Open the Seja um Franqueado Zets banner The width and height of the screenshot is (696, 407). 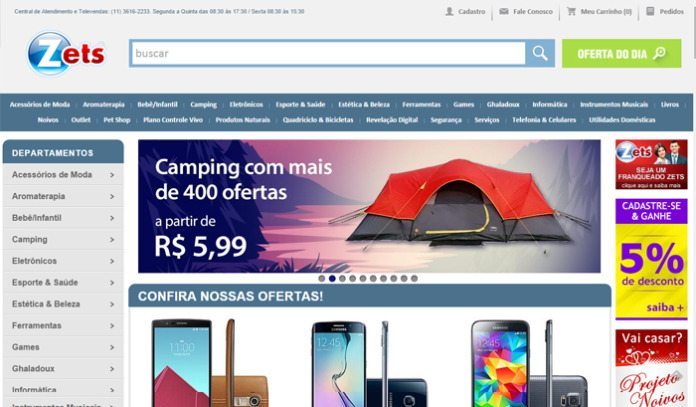651,164
